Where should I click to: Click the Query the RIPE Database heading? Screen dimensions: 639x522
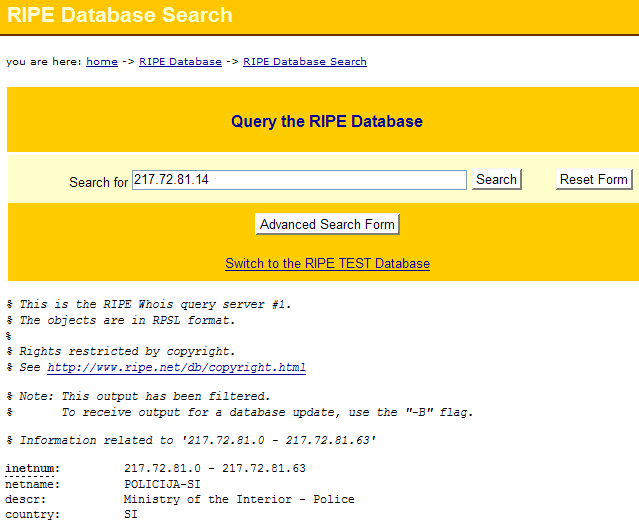pos(327,121)
